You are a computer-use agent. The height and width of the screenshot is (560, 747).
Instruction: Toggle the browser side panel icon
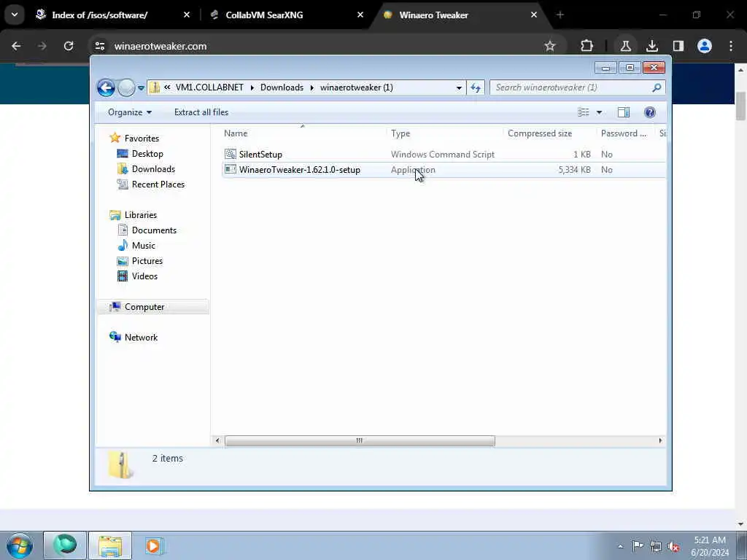pos(678,46)
